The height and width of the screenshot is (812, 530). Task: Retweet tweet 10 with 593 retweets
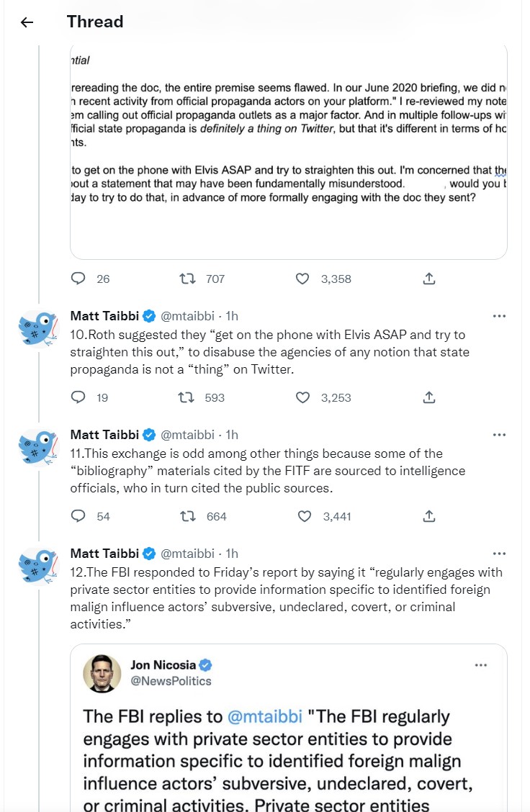pos(186,397)
